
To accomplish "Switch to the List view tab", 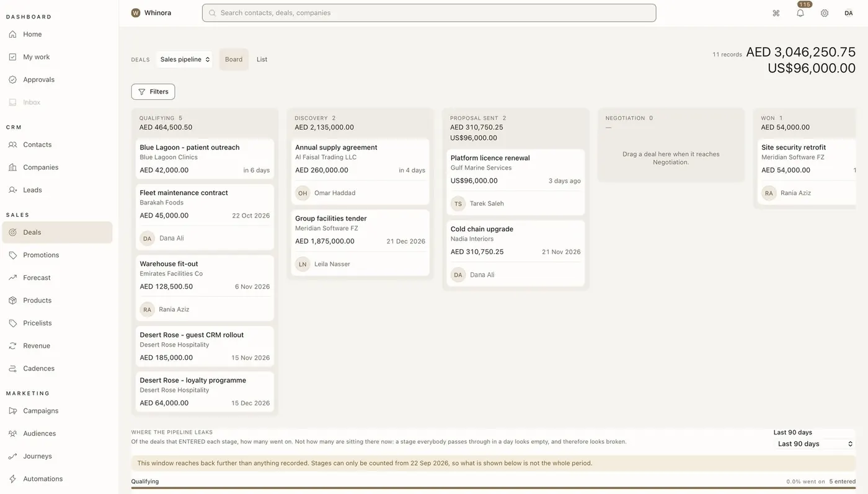I will click(x=262, y=60).
